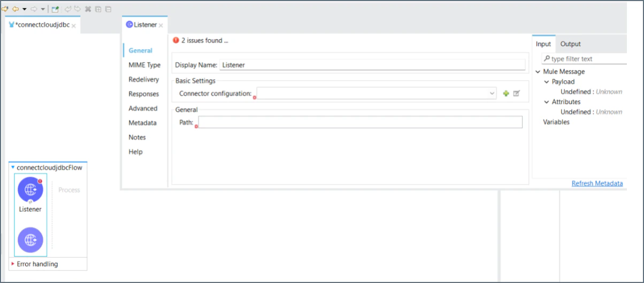Click green plus to add connector configuration
644x283 pixels.
[x=506, y=94]
